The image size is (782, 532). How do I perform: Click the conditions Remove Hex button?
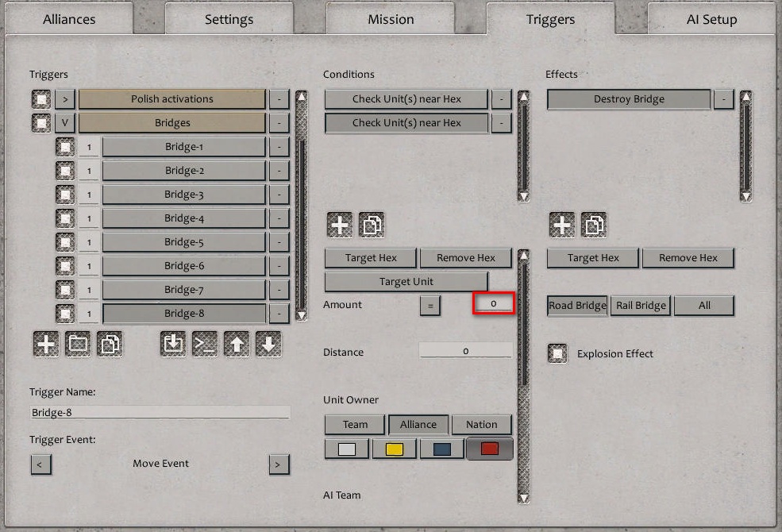tap(466, 258)
